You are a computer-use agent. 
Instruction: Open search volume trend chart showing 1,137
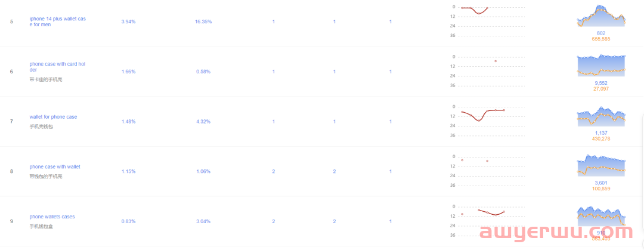[x=601, y=116]
